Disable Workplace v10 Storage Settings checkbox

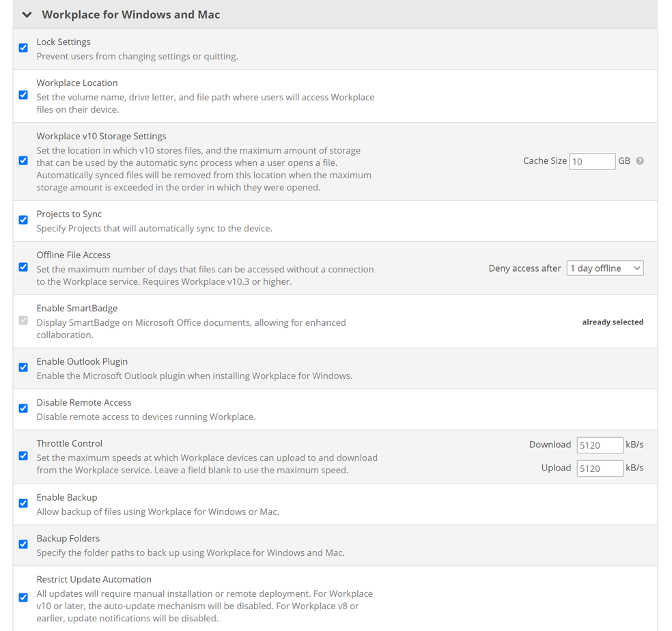pos(23,160)
